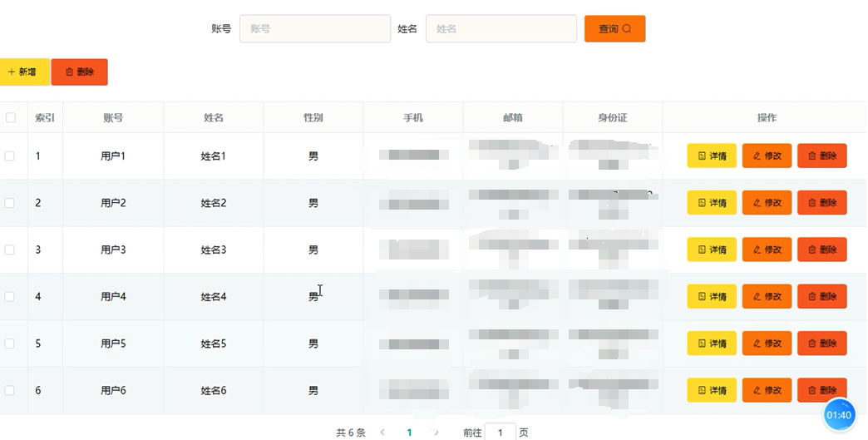Go to previous page with left chevron
The image size is (868, 440).
[x=382, y=433]
